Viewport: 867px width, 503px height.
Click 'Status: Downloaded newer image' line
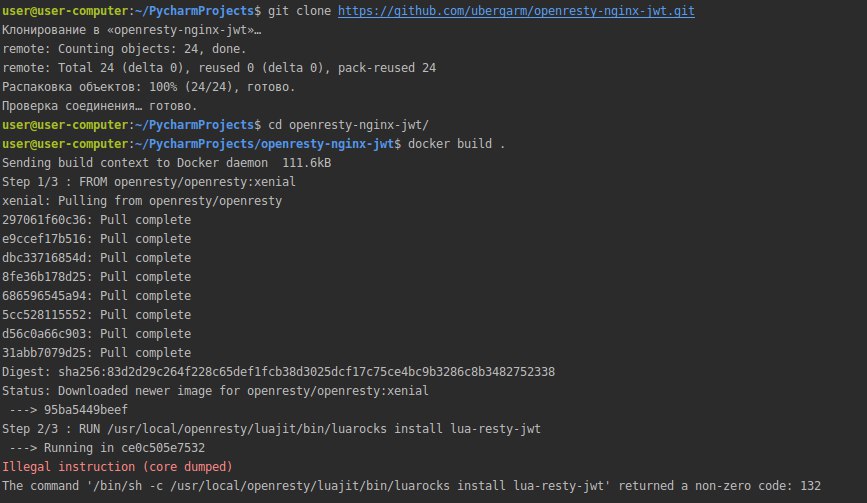click(x=215, y=391)
